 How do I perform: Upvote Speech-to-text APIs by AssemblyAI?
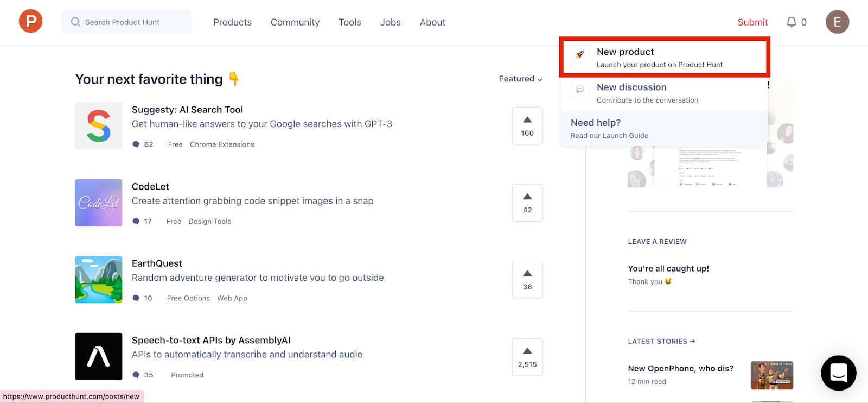pos(527,357)
